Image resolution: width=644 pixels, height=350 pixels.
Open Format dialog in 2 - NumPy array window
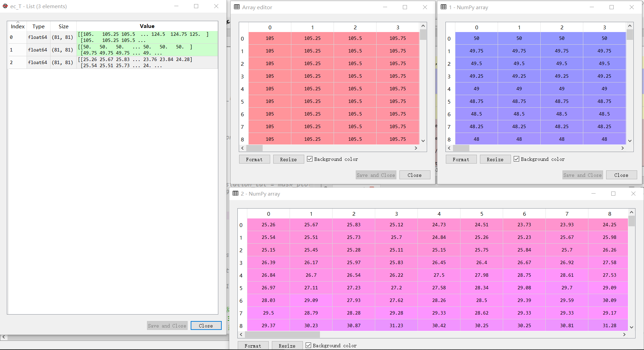click(253, 346)
